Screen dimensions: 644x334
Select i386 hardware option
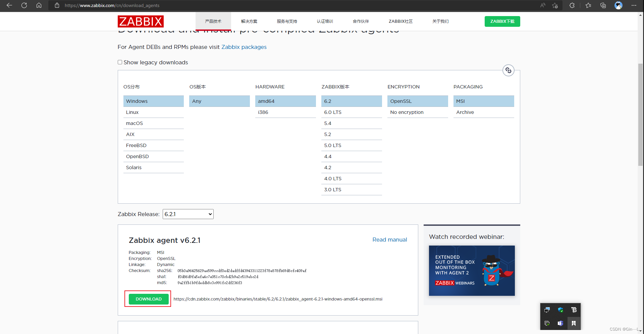pos(286,112)
